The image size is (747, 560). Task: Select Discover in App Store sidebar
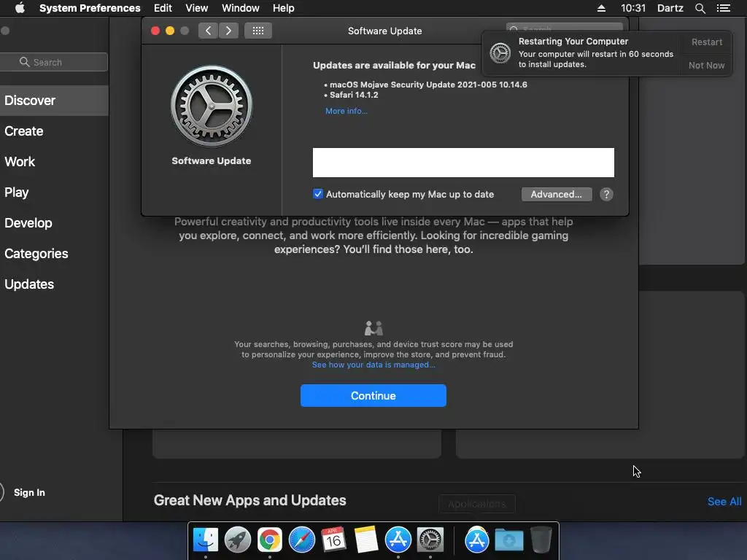[x=54, y=101]
